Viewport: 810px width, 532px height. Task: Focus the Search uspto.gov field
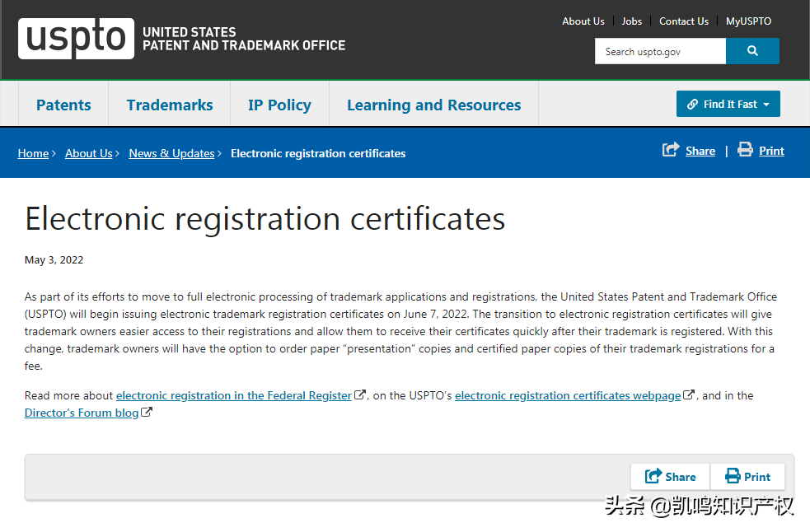661,51
